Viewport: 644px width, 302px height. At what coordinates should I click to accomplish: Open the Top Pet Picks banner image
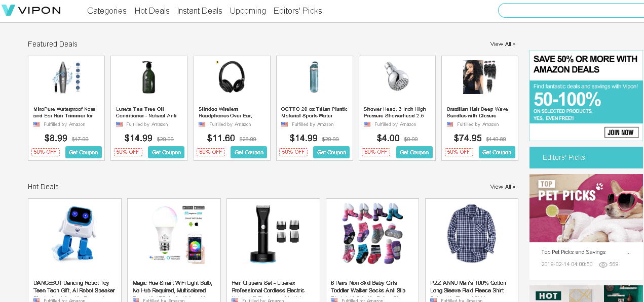586,208
